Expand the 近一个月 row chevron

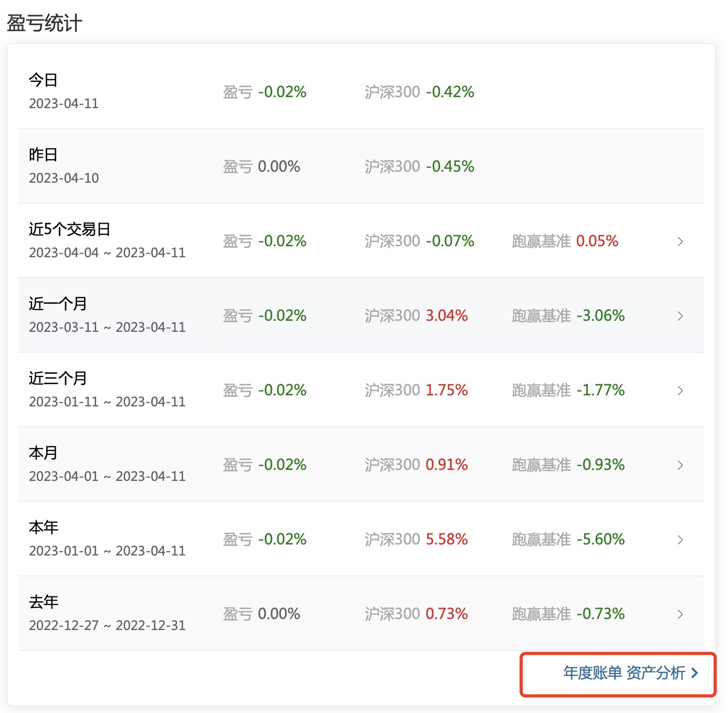(680, 316)
